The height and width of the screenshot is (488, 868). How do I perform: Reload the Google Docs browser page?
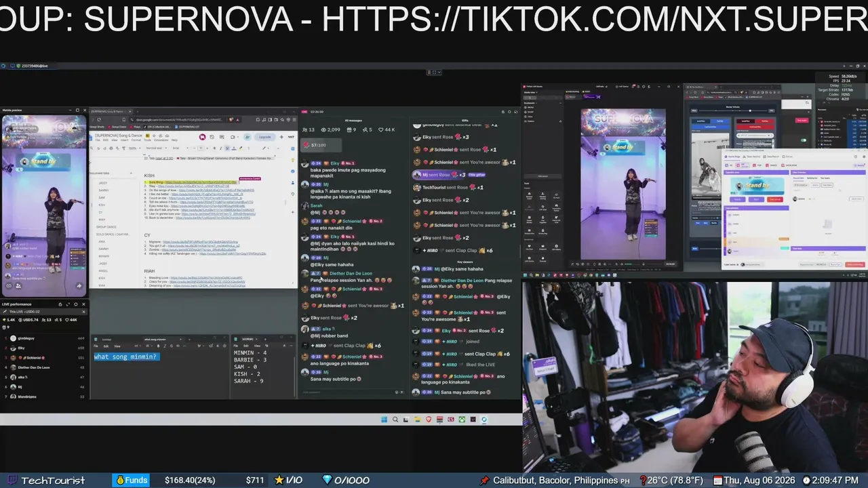pyautogui.click(x=99, y=119)
